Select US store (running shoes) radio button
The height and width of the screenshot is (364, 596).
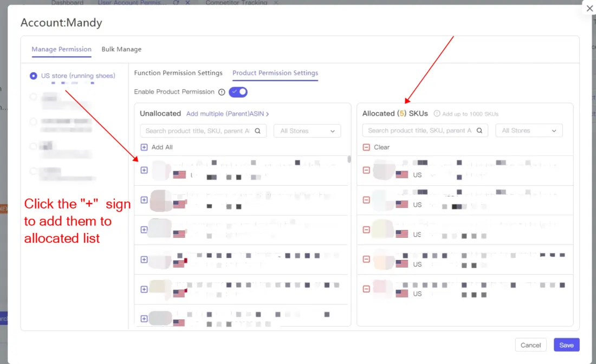click(x=34, y=76)
